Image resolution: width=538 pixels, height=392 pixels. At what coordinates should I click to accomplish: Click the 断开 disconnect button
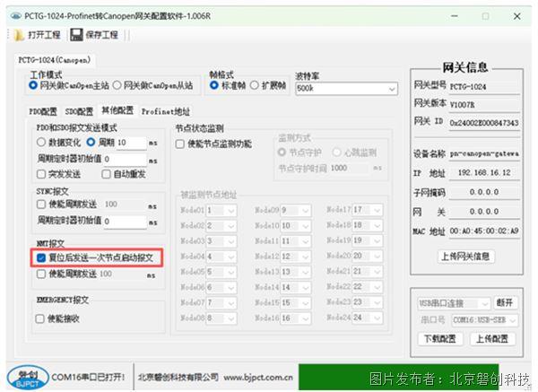pos(504,303)
